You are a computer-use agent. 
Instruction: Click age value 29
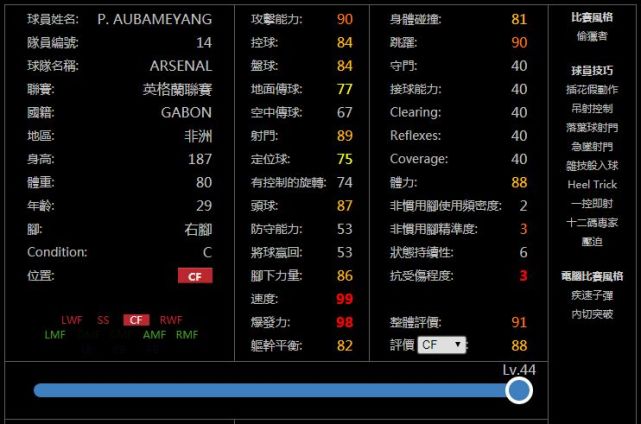click(x=204, y=206)
